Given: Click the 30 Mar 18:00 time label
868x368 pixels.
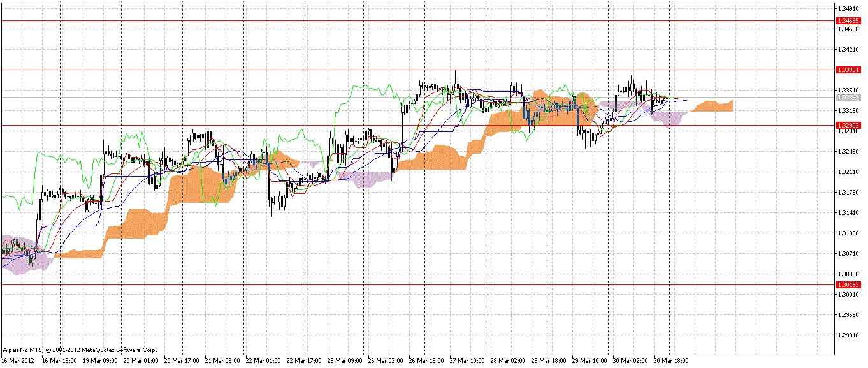Looking at the screenshot, I should (x=670, y=360).
